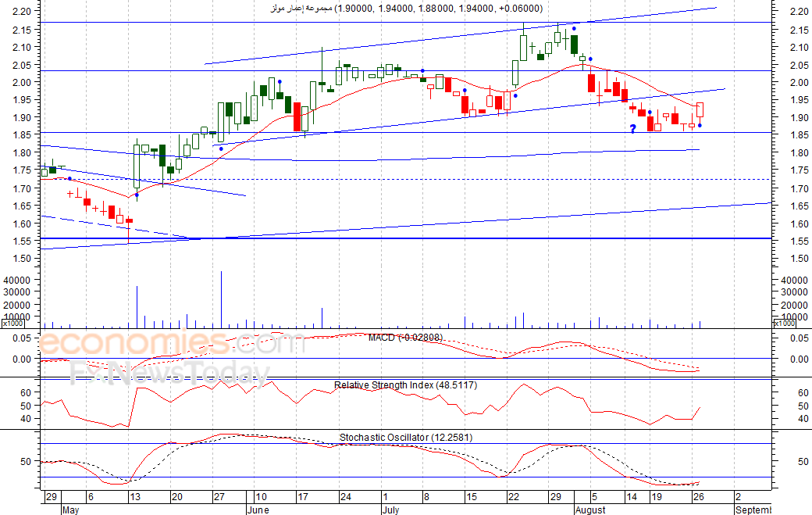Click the left x1000 volume multiplier label

(12, 324)
